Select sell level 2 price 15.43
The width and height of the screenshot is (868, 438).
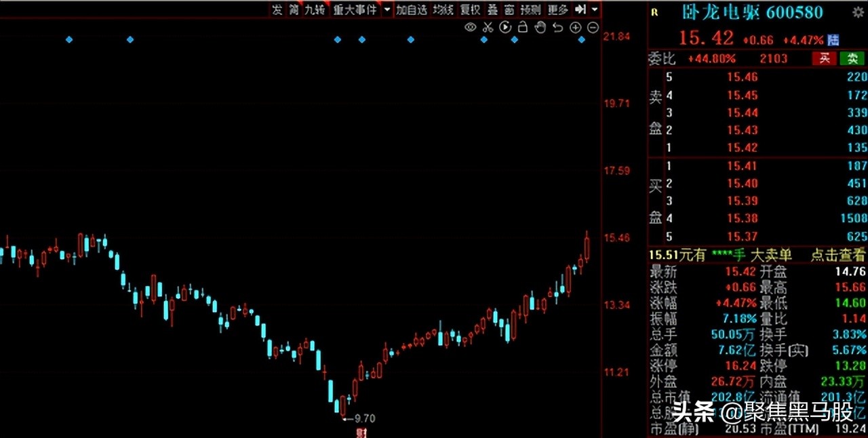pyautogui.click(x=742, y=130)
